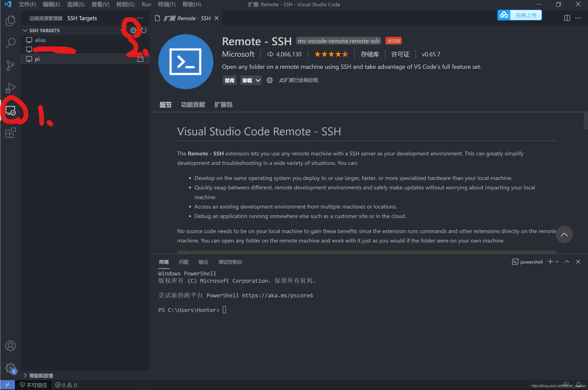588x390 pixels.
Task: Select the redacted SSH host entry
Action: [x=85, y=49]
